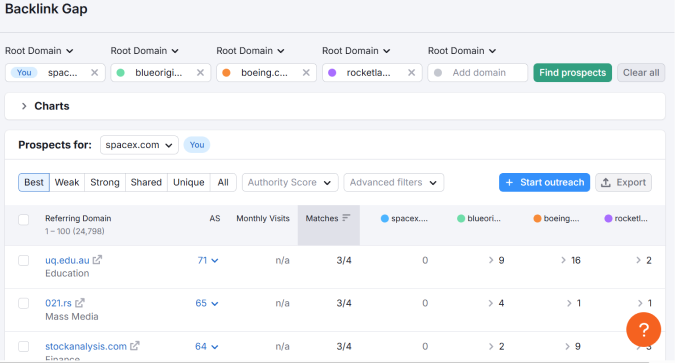Click the Matches sort icon
This screenshot has height=363, width=675.
346,218
